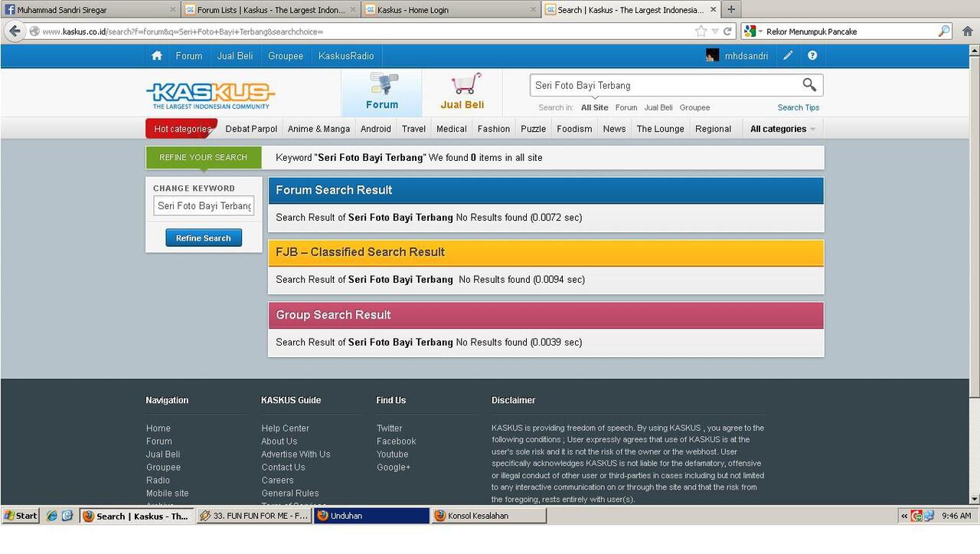Open the Android category
The width and height of the screenshot is (980, 554).
tap(376, 129)
